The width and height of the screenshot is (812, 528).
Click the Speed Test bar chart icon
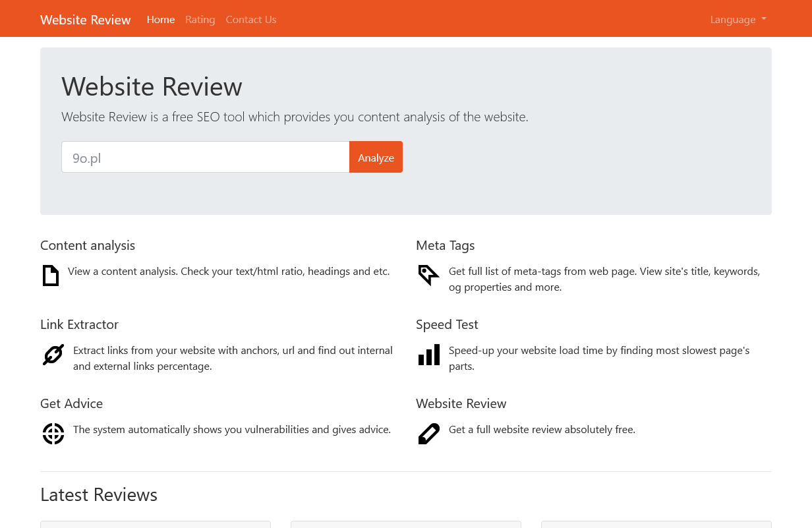(x=429, y=355)
